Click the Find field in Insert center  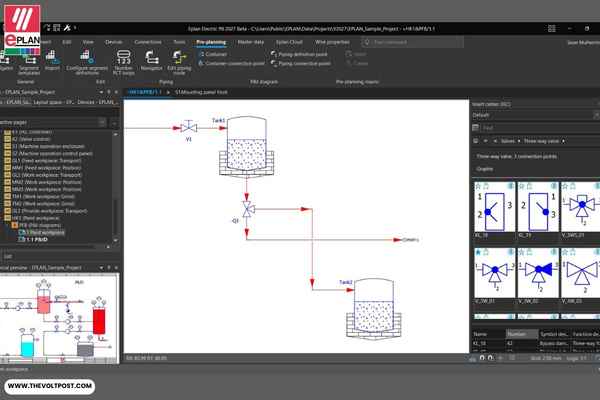540,128
